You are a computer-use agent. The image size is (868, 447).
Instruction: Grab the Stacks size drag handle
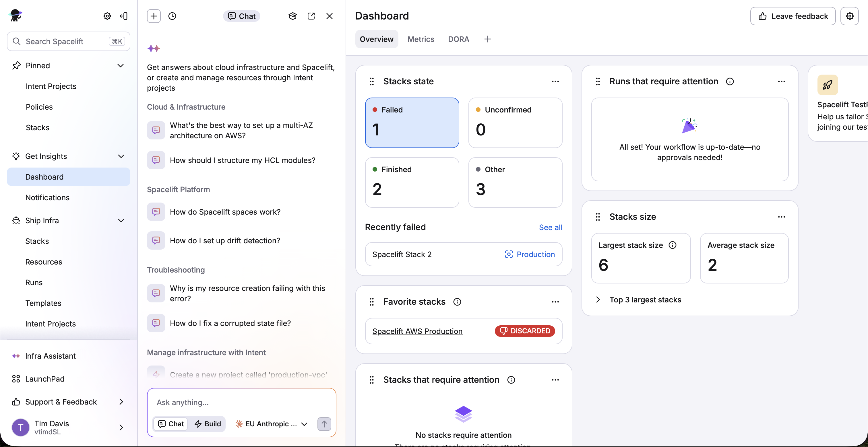click(x=598, y=217)
